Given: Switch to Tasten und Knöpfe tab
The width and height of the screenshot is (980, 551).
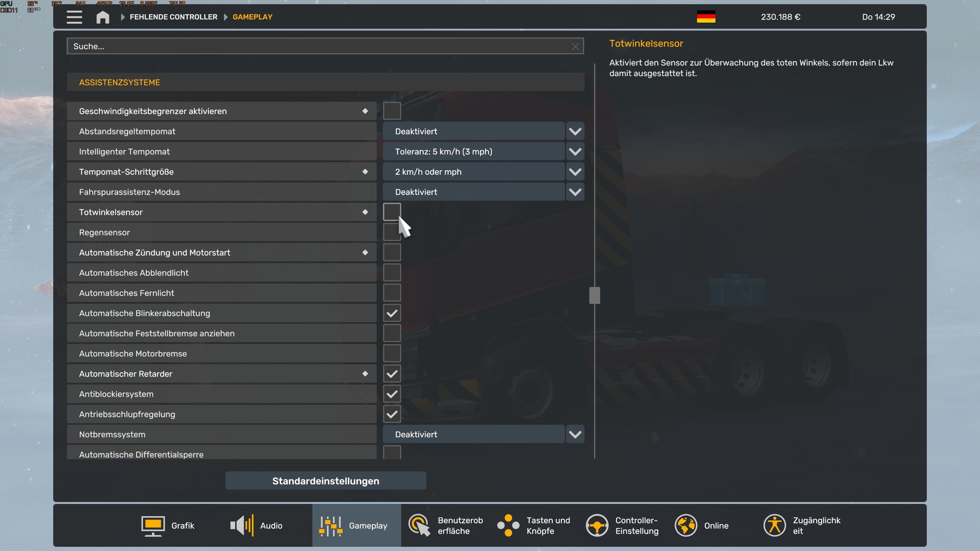Looking at the screenshot, I should [x=534, y=525].
